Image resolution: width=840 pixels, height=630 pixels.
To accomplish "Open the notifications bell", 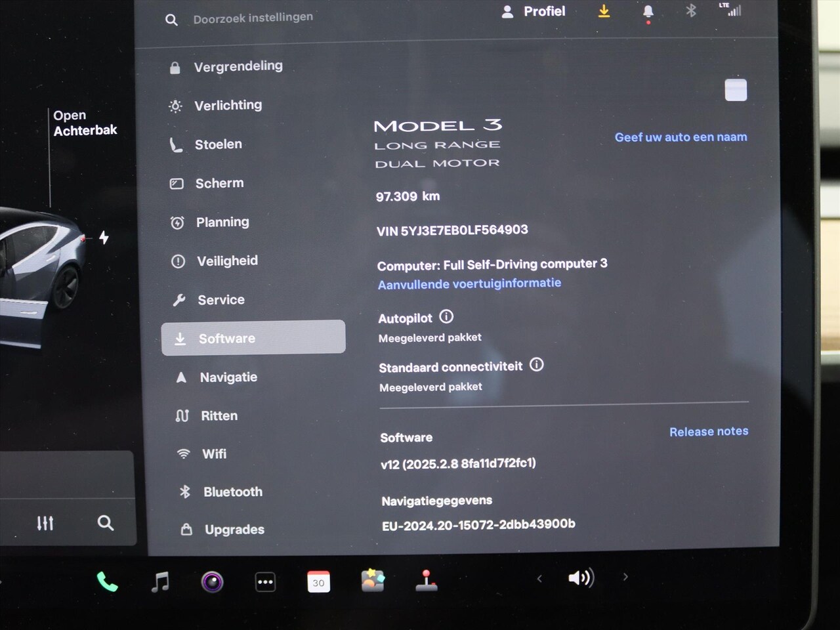I will coord(648,12).
